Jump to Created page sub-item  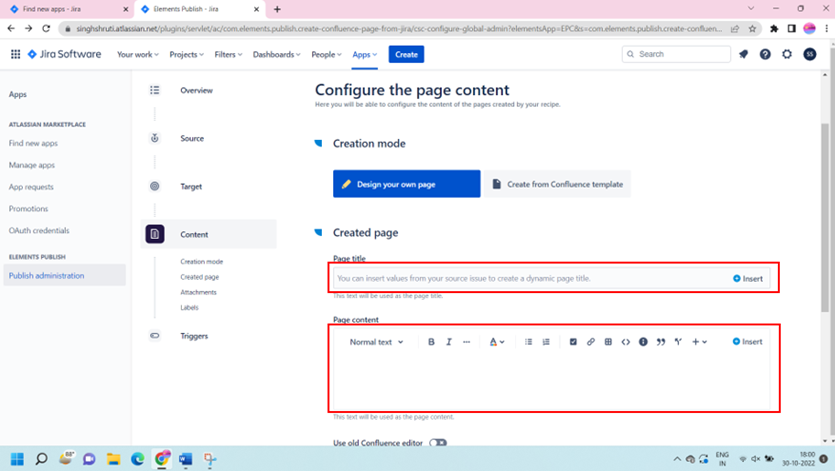click(x=200, y=277)
